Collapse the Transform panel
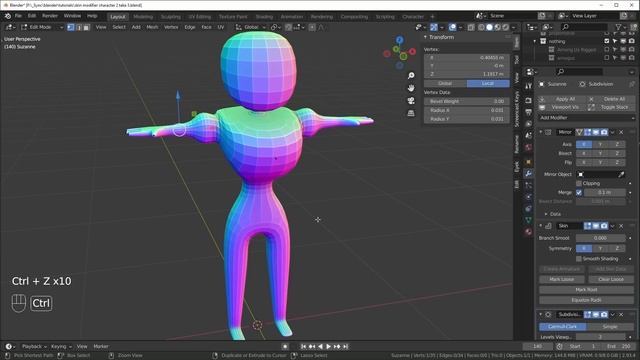This screenshot has width=640, height=360. pyautogui.click(x=425, y=37)
